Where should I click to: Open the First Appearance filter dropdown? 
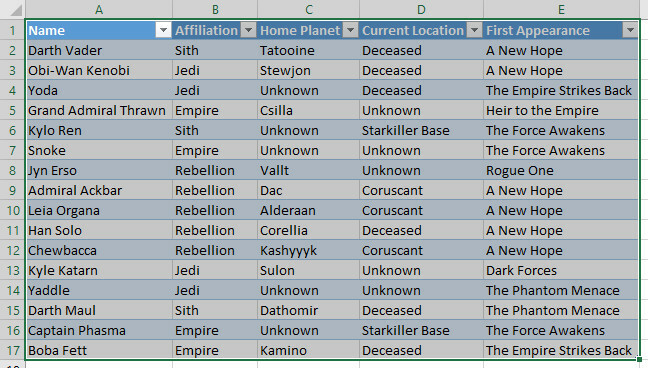pyautogui.click(x=630, y=30)
